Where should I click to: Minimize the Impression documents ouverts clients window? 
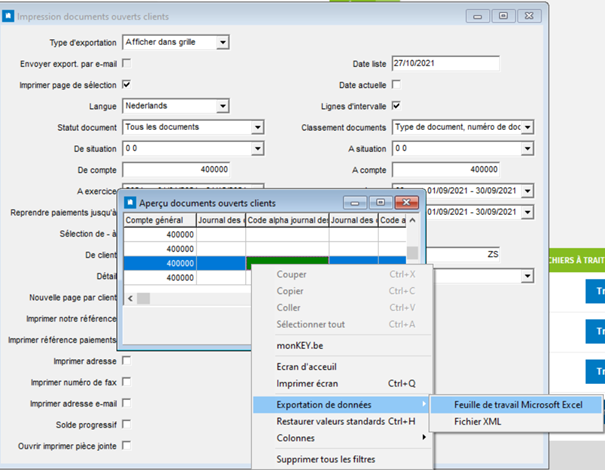(478, 16)
